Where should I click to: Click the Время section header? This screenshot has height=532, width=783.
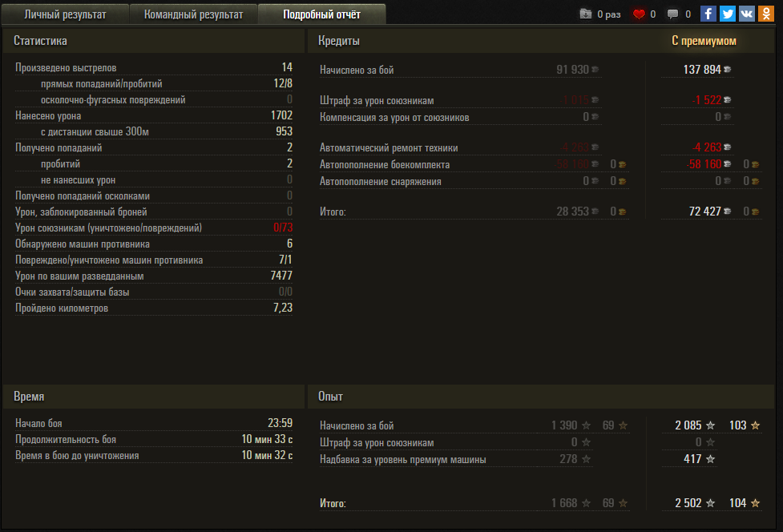29,397
